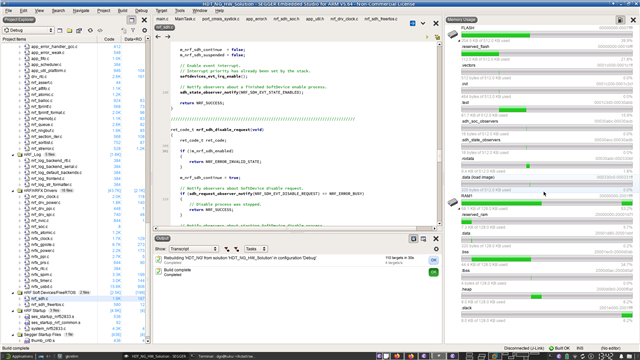Collapse the Segger Startup Files folder

(13, 335)
